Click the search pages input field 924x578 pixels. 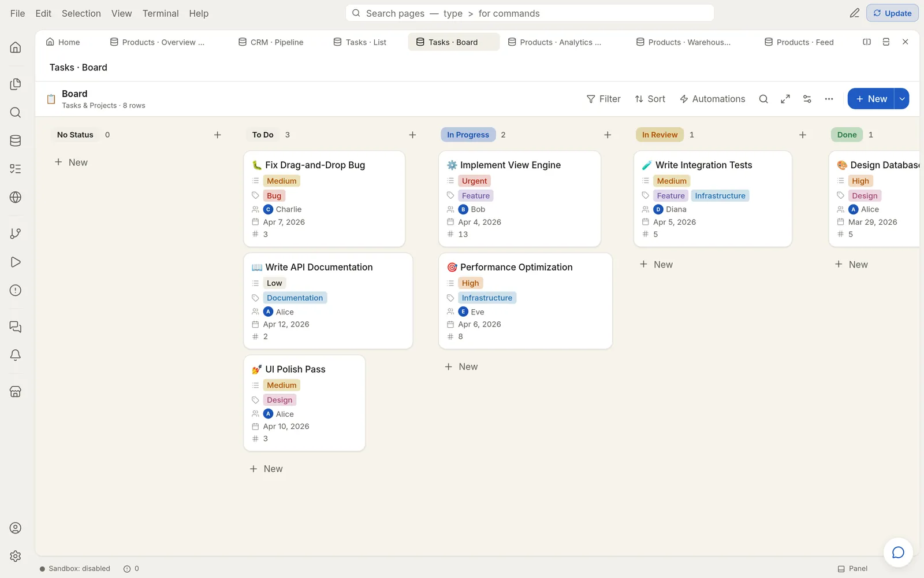pyautogui.click(x=530, y=13)
